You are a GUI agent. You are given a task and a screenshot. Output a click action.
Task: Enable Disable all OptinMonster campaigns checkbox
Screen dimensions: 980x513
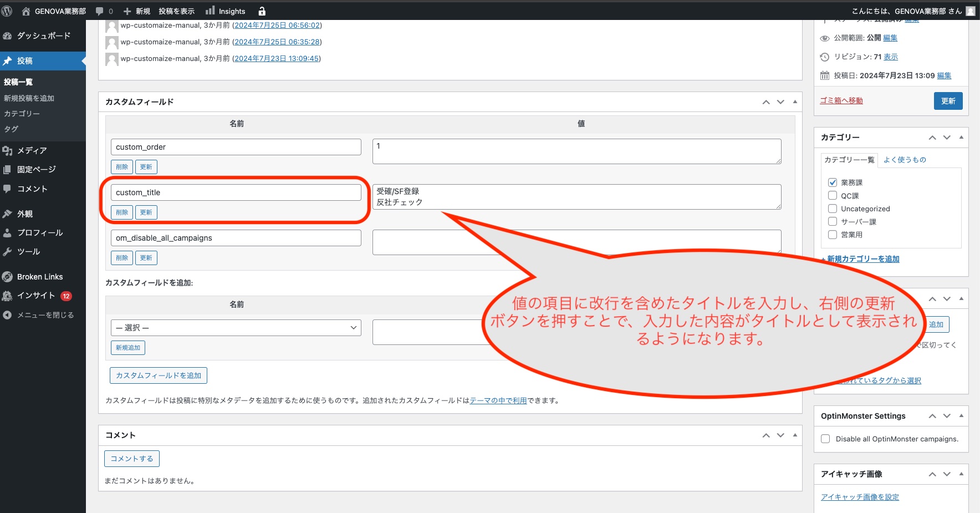point(825,439)
